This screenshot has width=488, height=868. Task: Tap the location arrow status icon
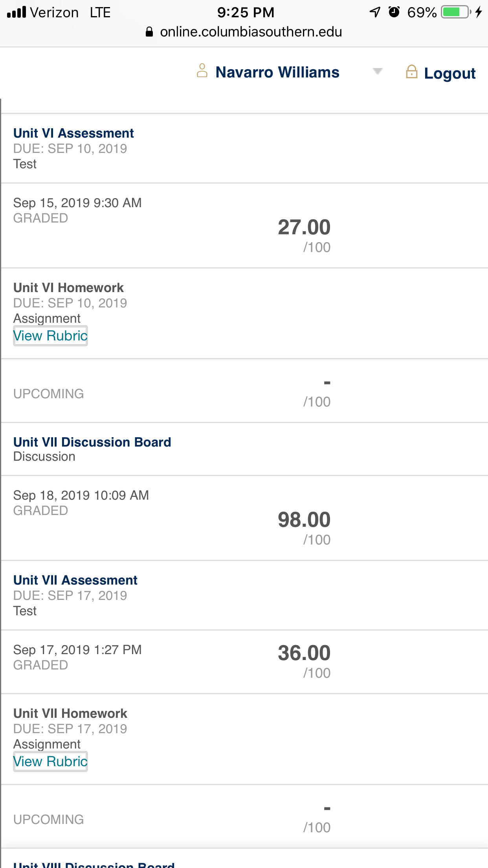point(375,12)
